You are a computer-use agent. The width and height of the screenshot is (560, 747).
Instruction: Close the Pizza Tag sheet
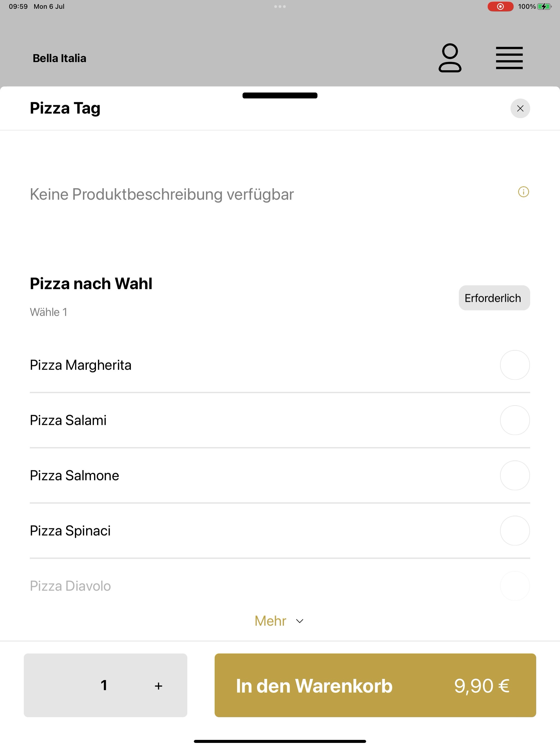coord(520,108)
